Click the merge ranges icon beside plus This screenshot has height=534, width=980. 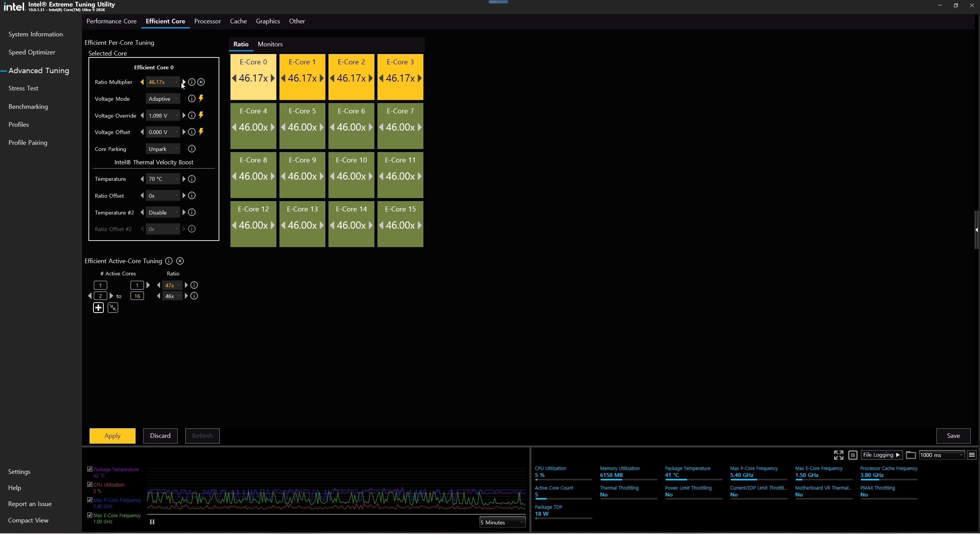[113, 308]
